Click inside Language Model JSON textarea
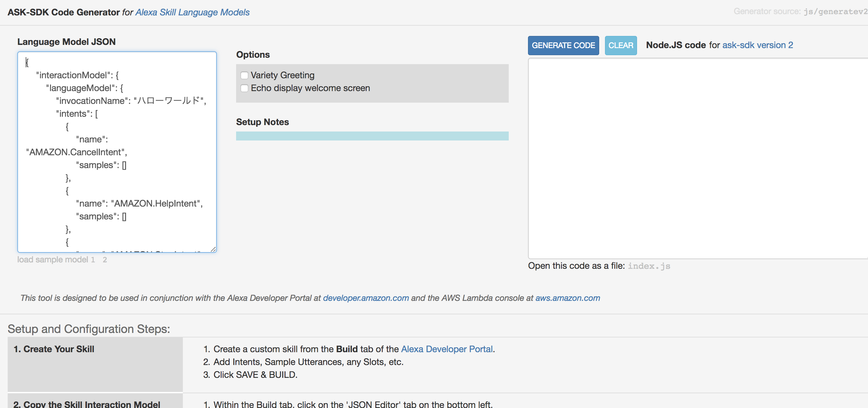 coord(116,152)
